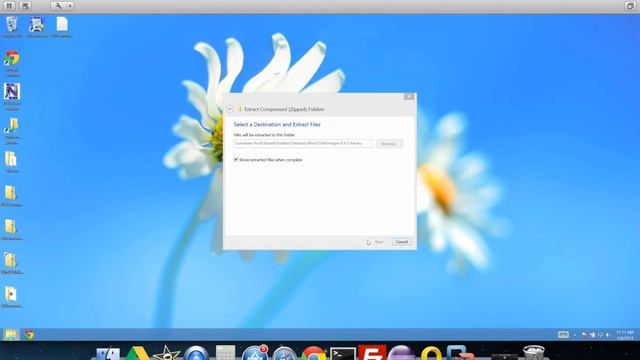This screenshot has width=640, height=360.
Task: Select the blank white document icon on the desktop
Action: pos(62,27)
